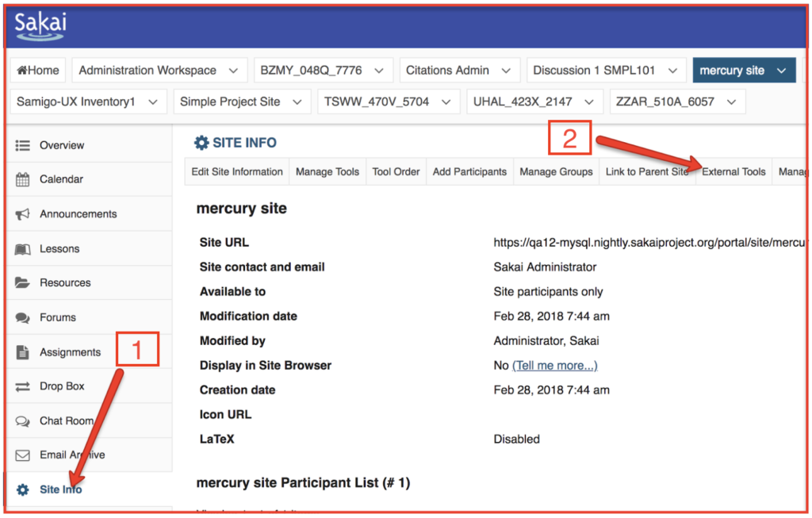Click the Resources folder icon
Image resolution: width=812 pixels, height=518 pixels.
23,283
